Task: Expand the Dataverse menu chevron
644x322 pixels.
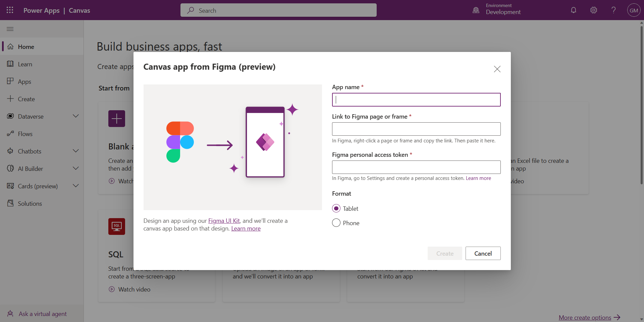Action: pyautogui.click(x=76, y=116)
